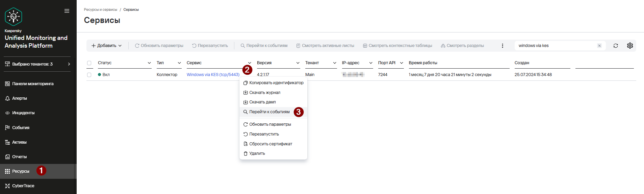This screenshot has width=644, height=194.
Task: Open table settings gear icon
Action: tap(630, 46)
